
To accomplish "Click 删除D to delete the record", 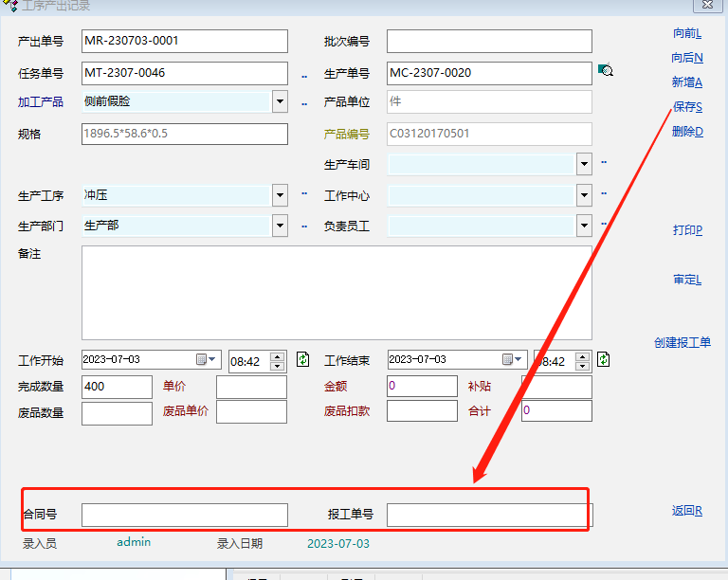I will [687, 132].
